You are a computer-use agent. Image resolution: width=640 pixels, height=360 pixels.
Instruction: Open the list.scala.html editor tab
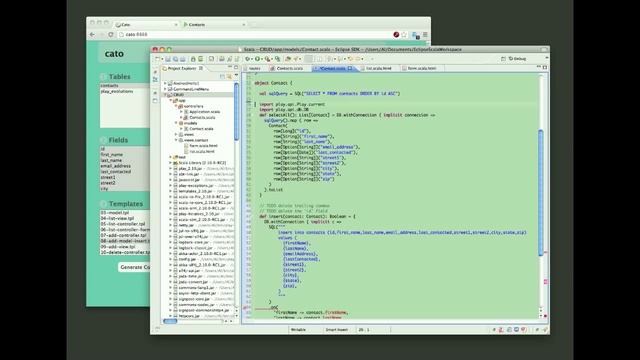tap(378, 68)
